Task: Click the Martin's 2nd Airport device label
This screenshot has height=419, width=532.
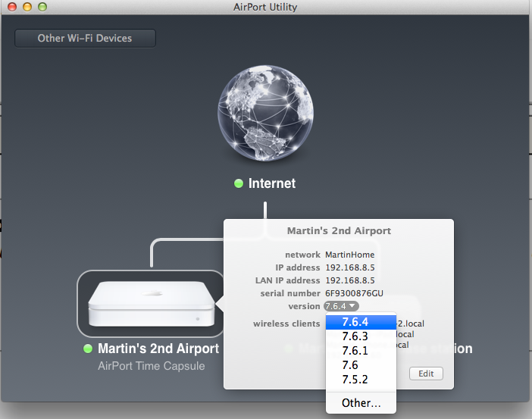Action: 158,349
